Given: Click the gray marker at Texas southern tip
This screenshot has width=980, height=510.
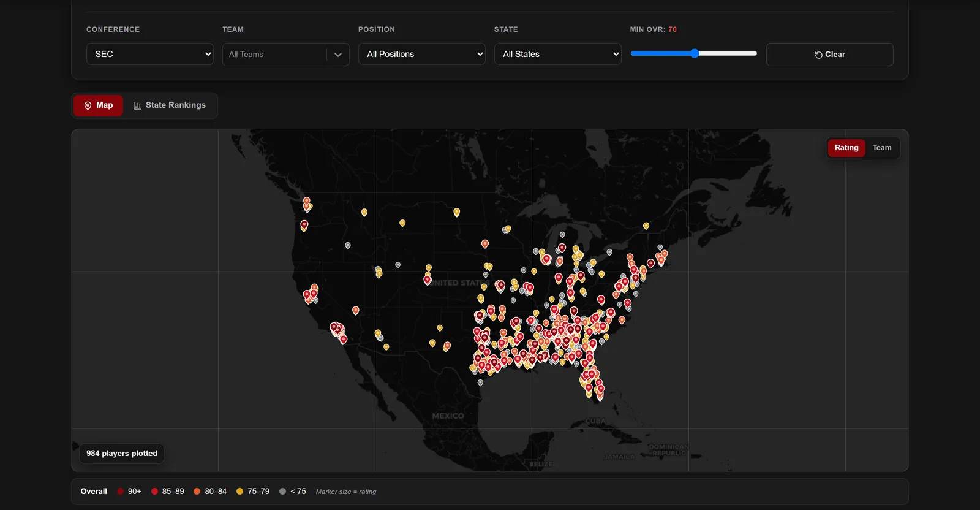Looking at the screenshot, I should pos(480,382).
